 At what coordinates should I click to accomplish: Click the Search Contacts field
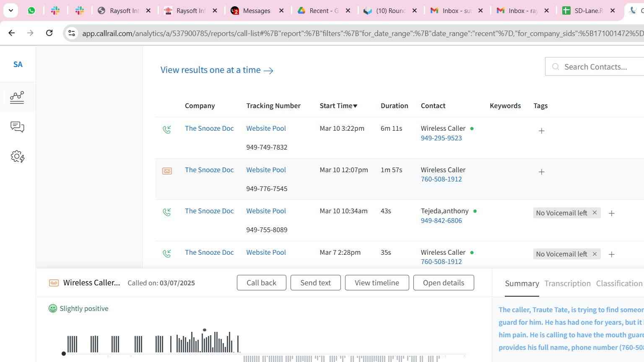(595, 67)
